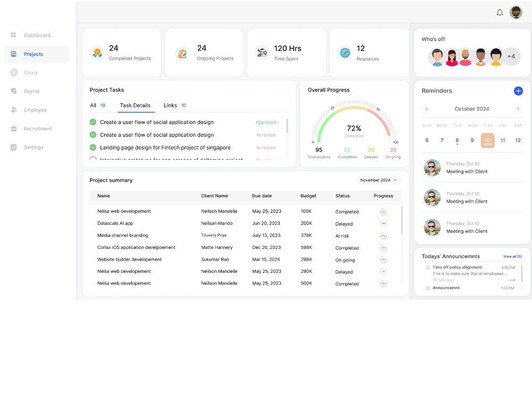Click Sukumar Rao client name
Viewport: 532px width, 399px height.
[x=215, y=260]
